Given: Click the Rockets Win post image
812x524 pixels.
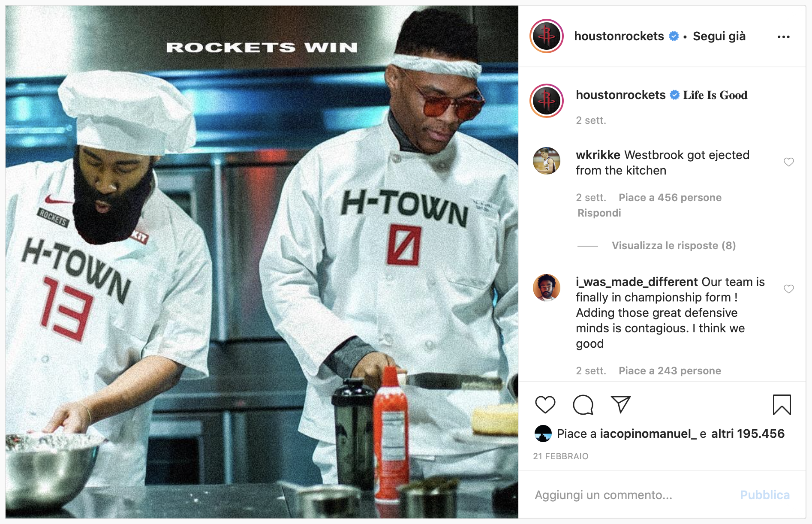Looking at the screenshot, I should (x=262, y=262).
